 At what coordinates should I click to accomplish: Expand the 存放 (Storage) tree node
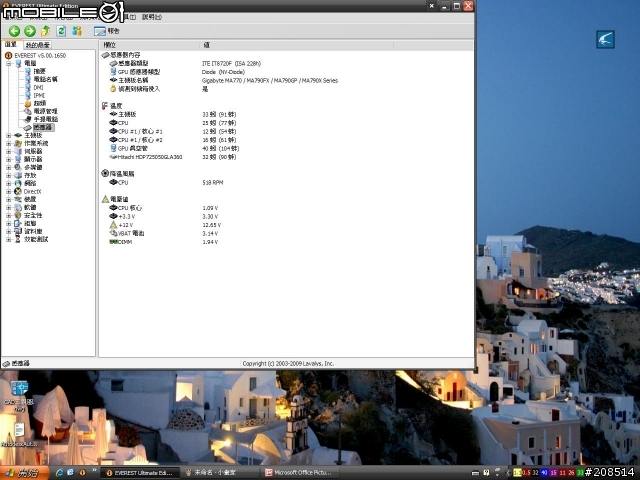(9, 176)
